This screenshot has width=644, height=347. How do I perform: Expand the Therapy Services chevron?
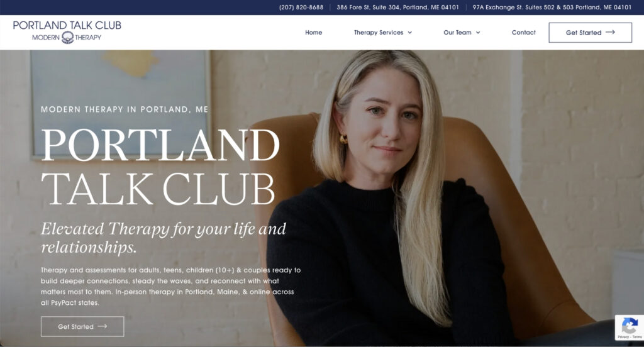point(409,33)
